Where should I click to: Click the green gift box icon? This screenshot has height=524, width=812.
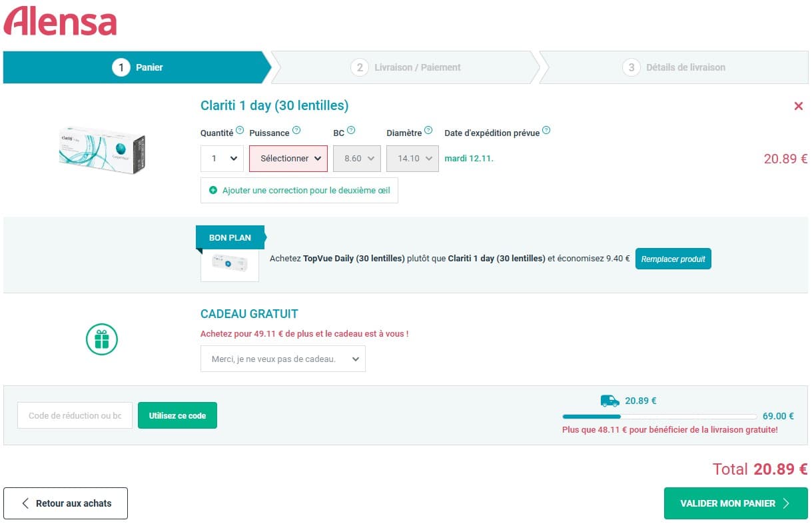click(101, 339)
